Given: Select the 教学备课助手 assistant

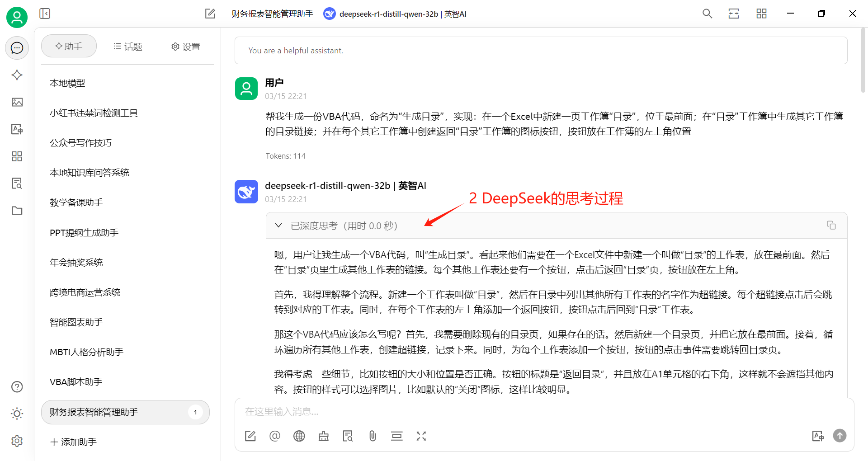Looking at the screenshot, I should [125, 202].
